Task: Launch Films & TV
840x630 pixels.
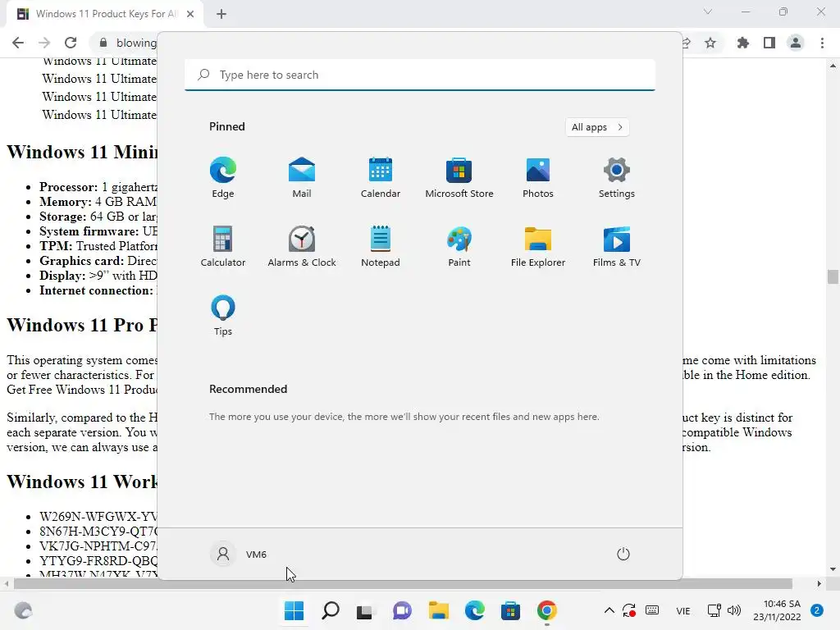Action: pos(617,246)
